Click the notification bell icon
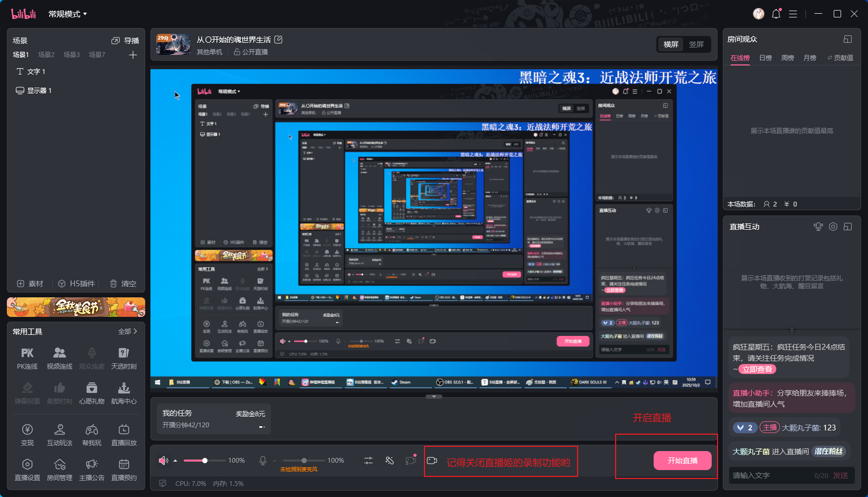Image resolution: width=868 pixels, height=497 pixels. click(x=776, y=14)
